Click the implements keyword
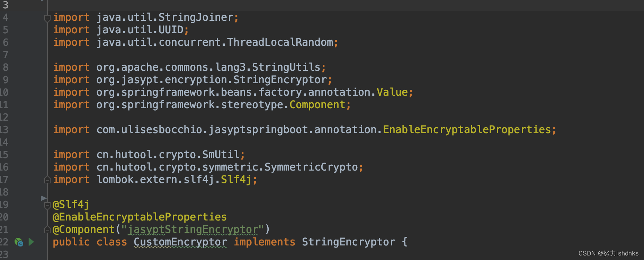 [x=265, y=242]
